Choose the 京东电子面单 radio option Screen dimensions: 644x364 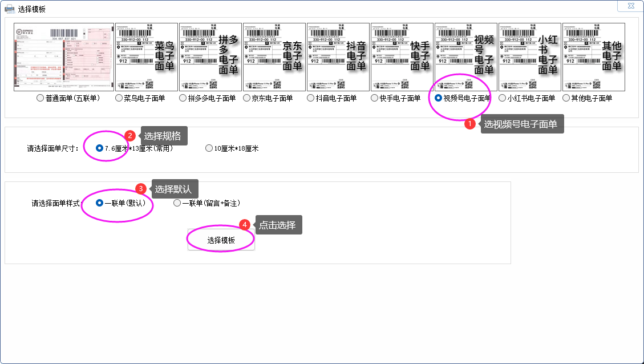(247, 98)
